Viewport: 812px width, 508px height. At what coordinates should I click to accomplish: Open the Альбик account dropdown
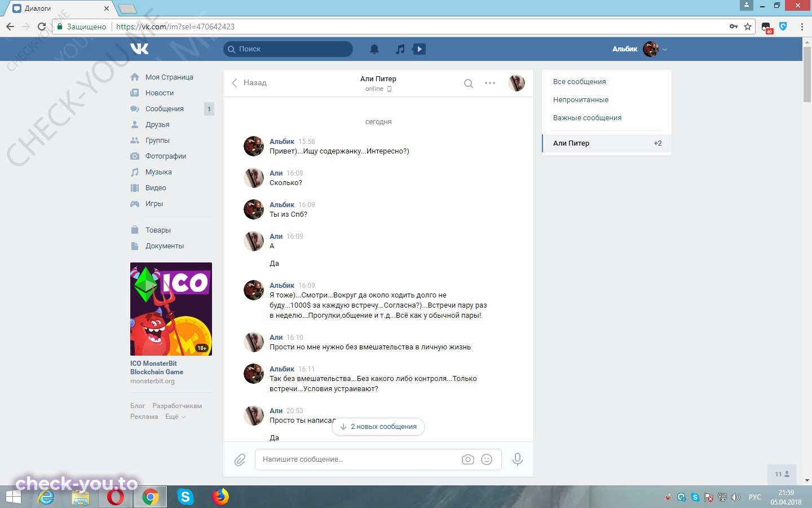point(640,49)
